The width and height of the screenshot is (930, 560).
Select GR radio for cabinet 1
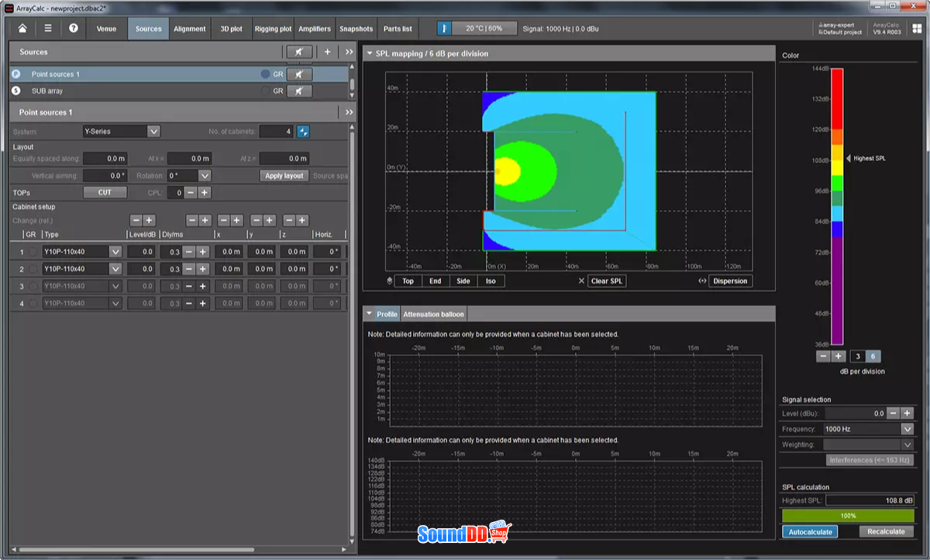click(x=33, y=252)
